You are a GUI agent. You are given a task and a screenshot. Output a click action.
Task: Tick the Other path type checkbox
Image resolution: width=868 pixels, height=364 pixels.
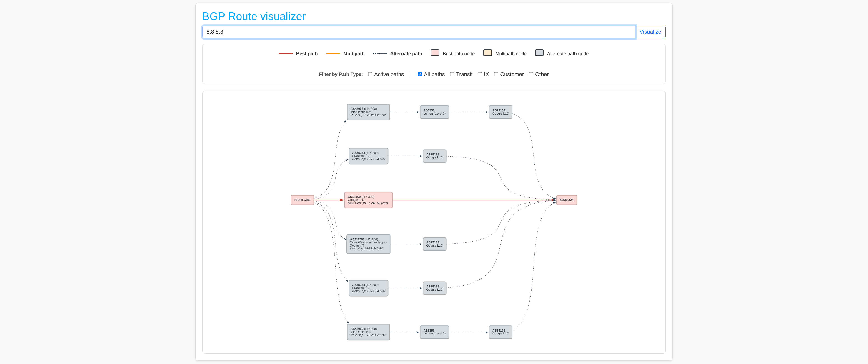[531, 75]
